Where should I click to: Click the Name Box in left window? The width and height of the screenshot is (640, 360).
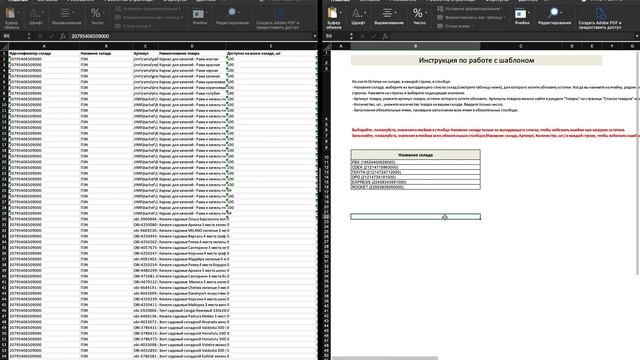point(13,36)
